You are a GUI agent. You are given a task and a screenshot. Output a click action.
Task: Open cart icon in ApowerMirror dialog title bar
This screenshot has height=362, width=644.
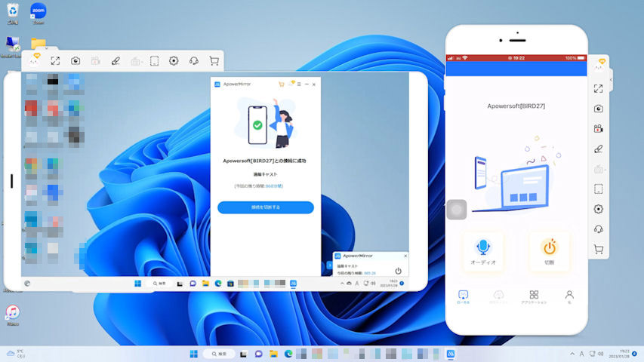(x=282, y=84)
